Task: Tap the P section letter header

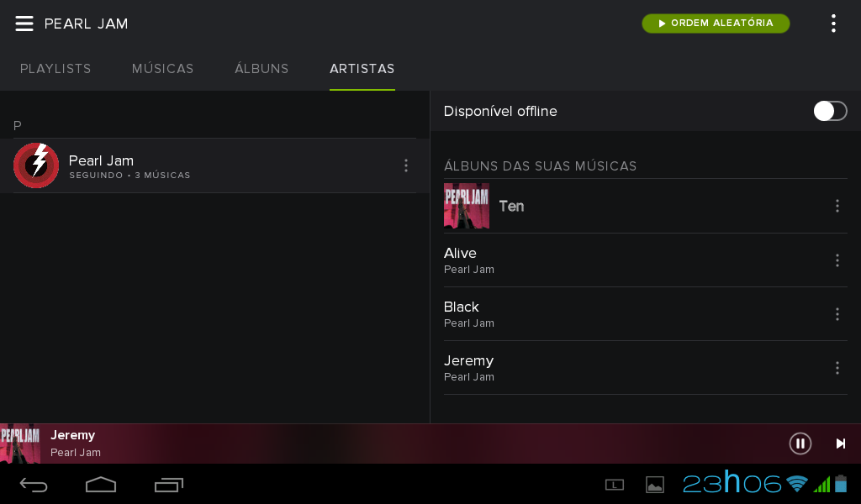Action: point(18,126)
